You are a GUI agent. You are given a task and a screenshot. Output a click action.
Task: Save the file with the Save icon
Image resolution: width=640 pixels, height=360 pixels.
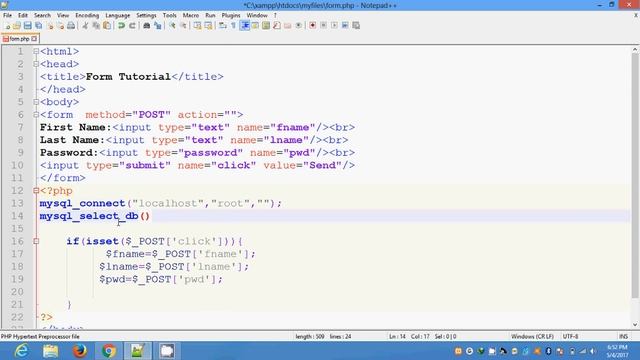(27, 26)
